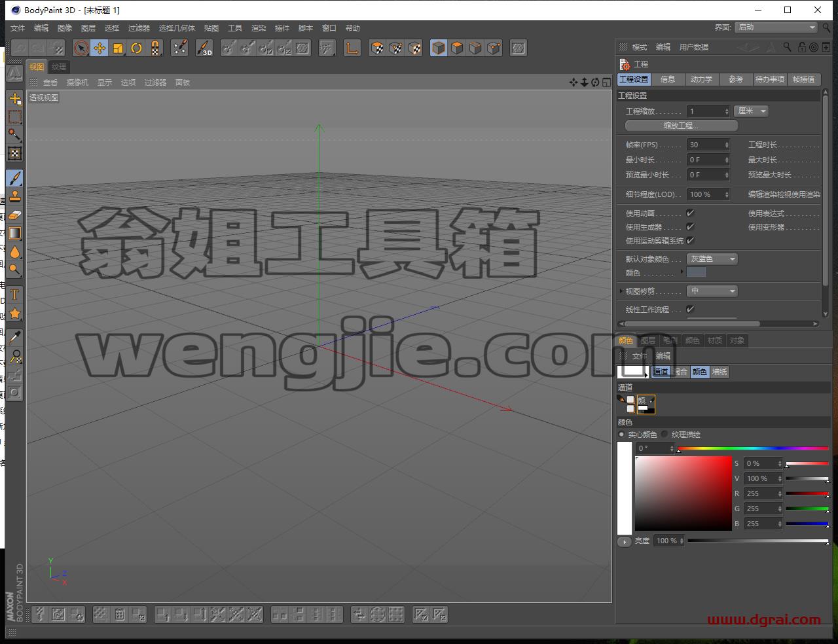The height and width of the screenshot is (644, 838).
Task: Click the 细节程度(LOD) stepper arrows
Action: coord(727,194)
